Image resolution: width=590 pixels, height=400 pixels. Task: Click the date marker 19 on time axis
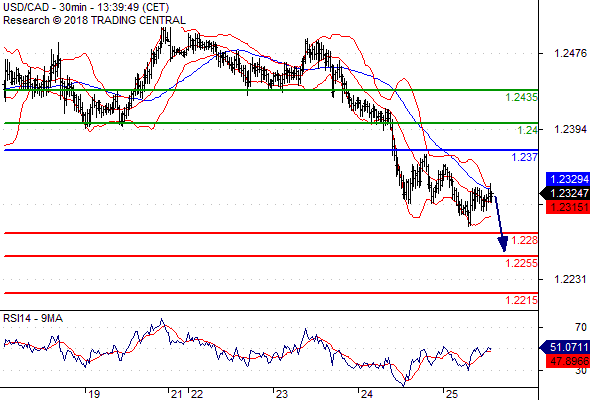94,394
